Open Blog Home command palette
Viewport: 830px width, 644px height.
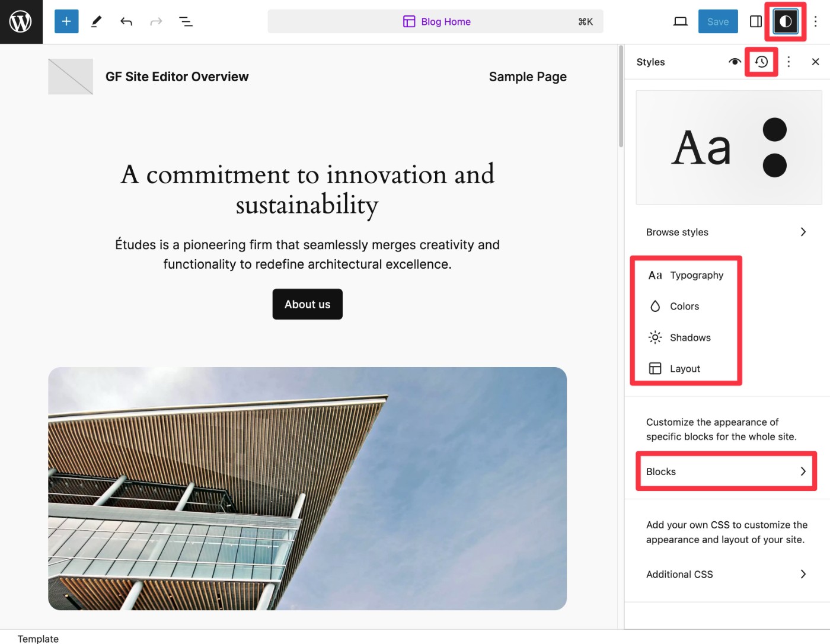tap(436, 22)
